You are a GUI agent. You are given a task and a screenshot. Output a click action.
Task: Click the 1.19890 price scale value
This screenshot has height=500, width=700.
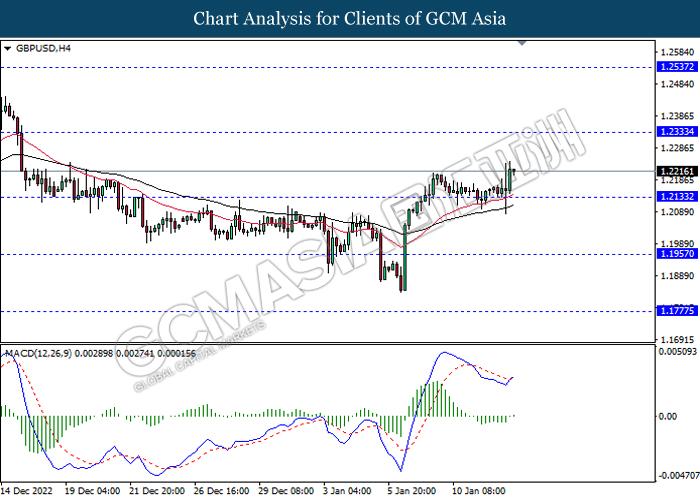click(x=677, y=244)
